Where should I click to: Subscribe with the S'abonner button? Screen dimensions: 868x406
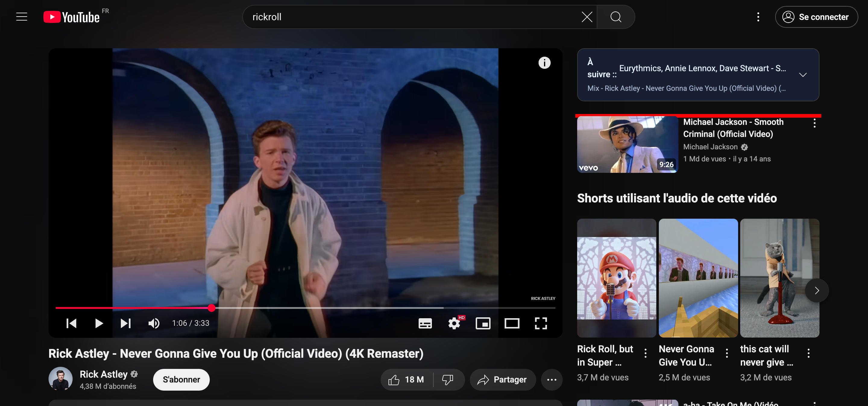[x=181, y=379]
